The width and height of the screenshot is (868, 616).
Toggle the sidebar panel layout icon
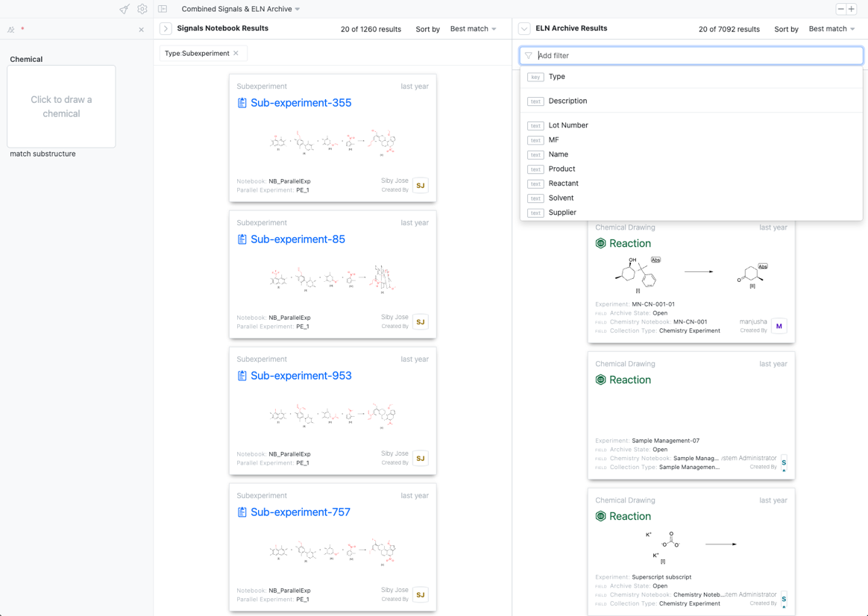coord(163,9)
